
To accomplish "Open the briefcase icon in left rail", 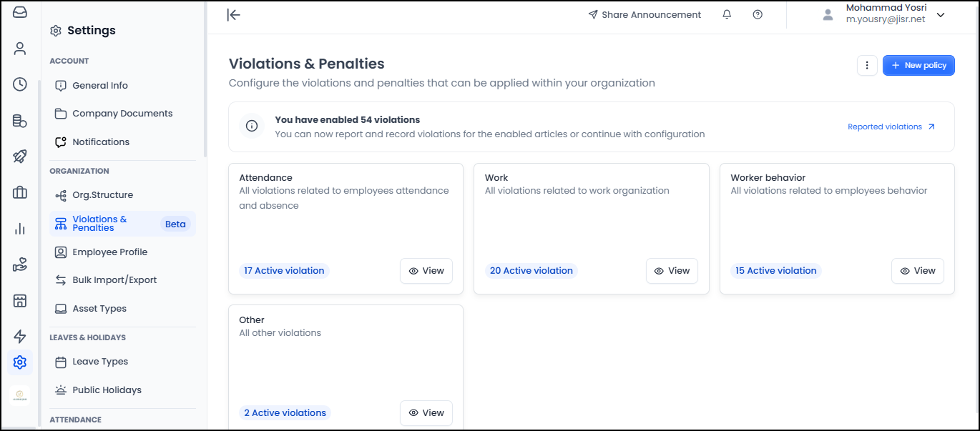I will (x=20, y=192).
